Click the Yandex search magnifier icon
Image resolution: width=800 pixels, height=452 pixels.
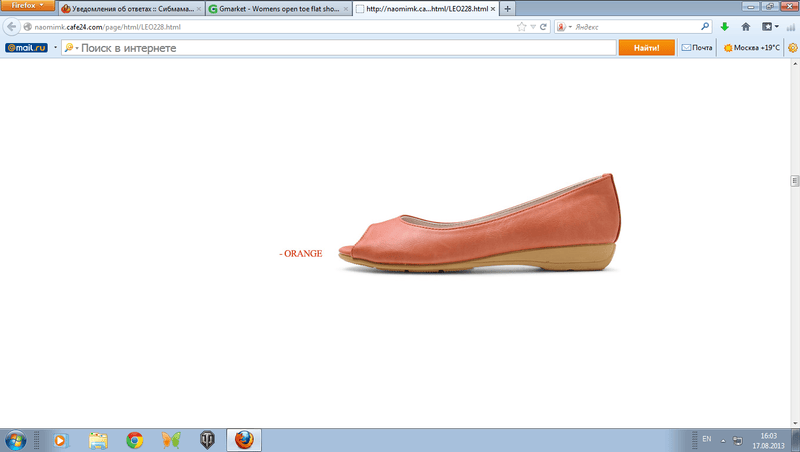click(705, 27)
